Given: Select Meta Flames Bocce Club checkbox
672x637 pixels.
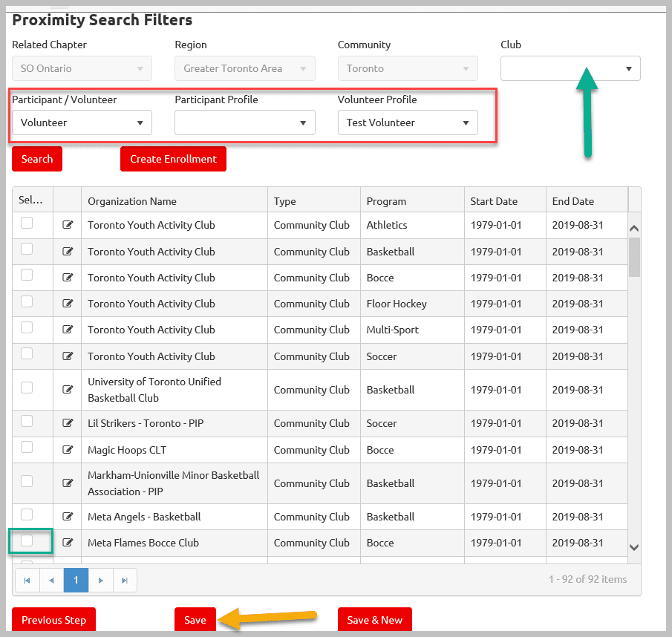Looking at the screenshot, I should 27,540.
